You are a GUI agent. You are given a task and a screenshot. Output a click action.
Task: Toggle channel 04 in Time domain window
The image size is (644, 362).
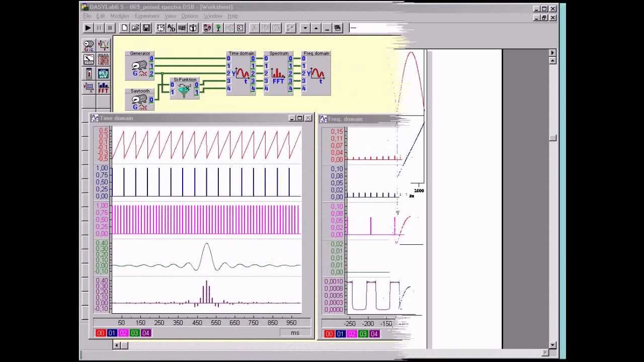click(145, 333)
